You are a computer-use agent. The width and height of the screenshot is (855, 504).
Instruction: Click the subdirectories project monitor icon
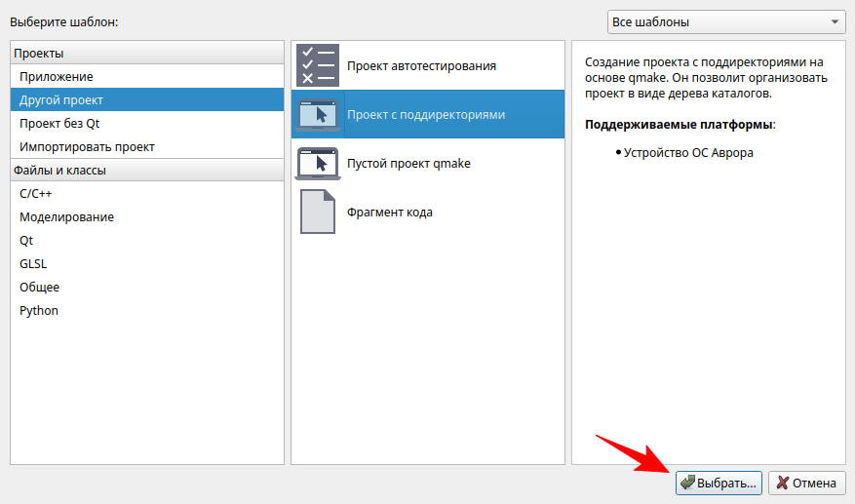coord(318,114)
